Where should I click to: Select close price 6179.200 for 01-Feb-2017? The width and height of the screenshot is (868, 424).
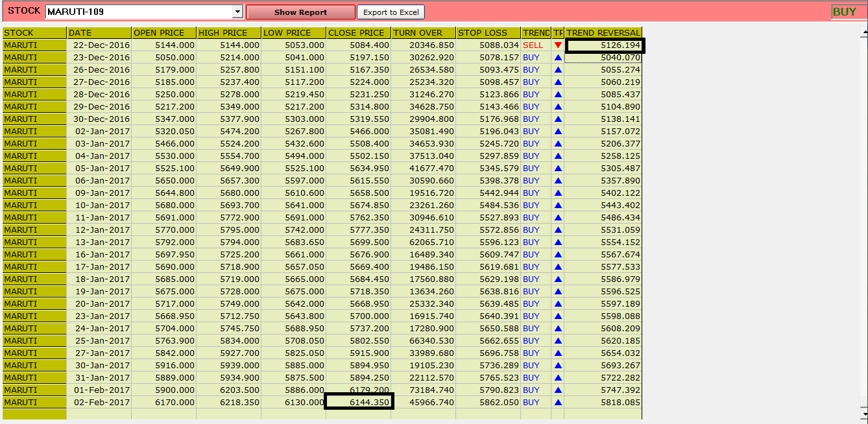(x=359, y=390)
